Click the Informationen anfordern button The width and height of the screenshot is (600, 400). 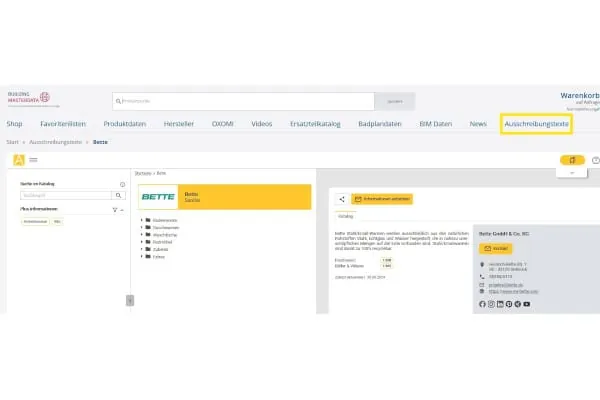(382, 199)
